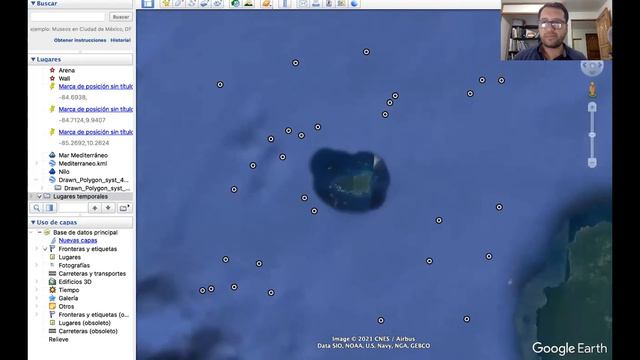Open View in Google Maps icon
The image size is (640, 360).
342,3
